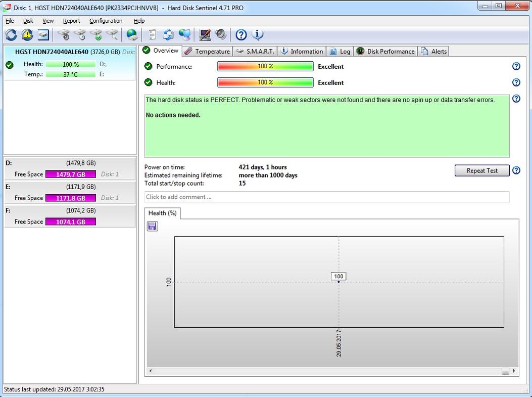532x397 pixels.
Task: Click the network computers globe icon
Action: (185, 34)
